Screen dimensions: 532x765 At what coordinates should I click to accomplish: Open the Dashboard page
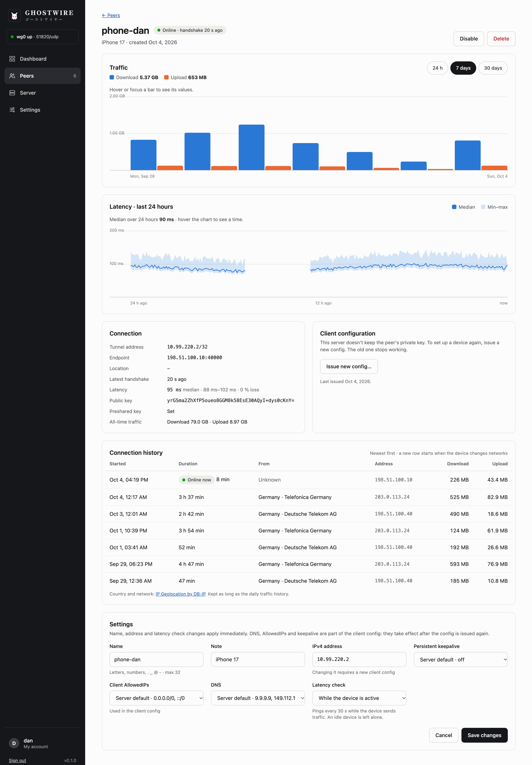(43, 59)
